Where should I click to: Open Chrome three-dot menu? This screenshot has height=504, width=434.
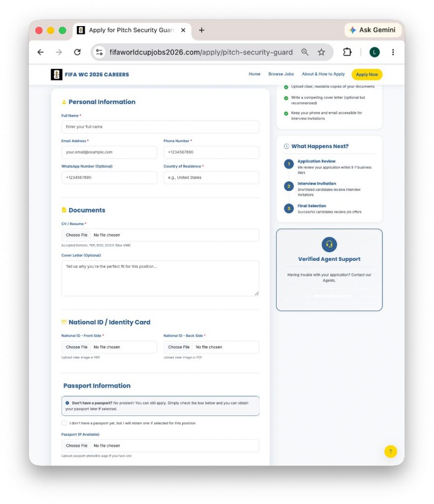point(393,52)
